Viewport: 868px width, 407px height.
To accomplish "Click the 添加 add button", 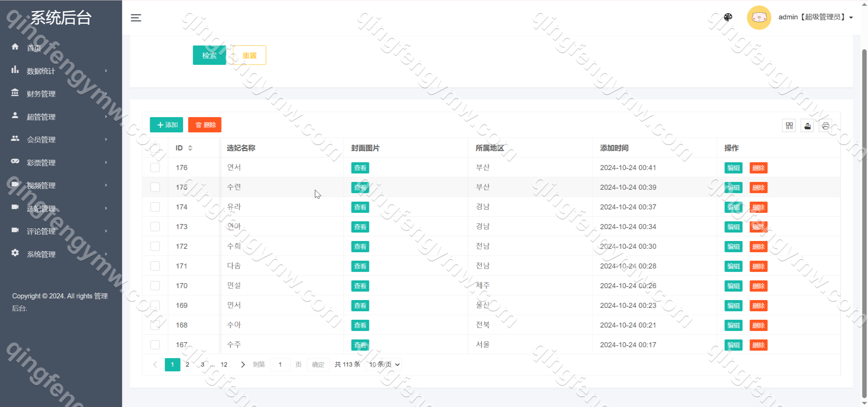I will tap(166, 125).
